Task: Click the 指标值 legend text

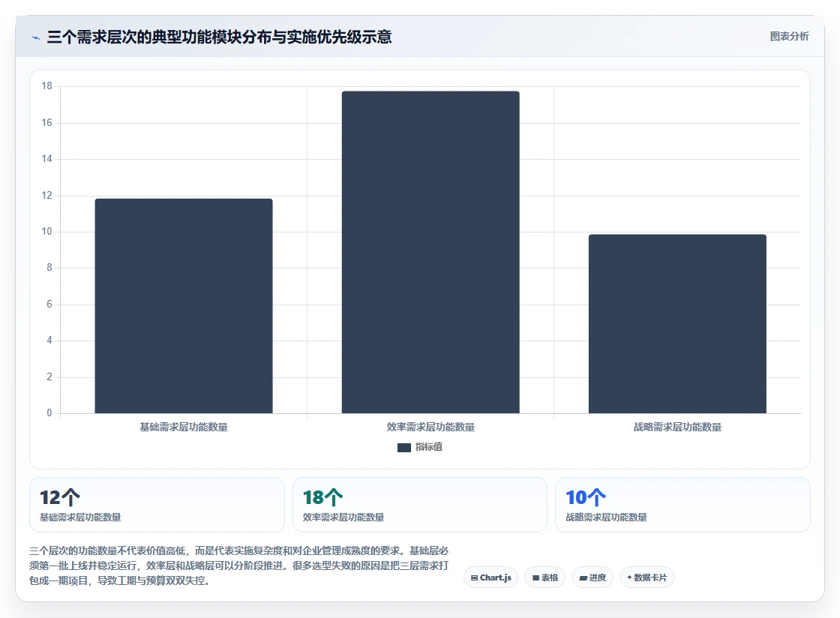Action: [x=428, y=447]
